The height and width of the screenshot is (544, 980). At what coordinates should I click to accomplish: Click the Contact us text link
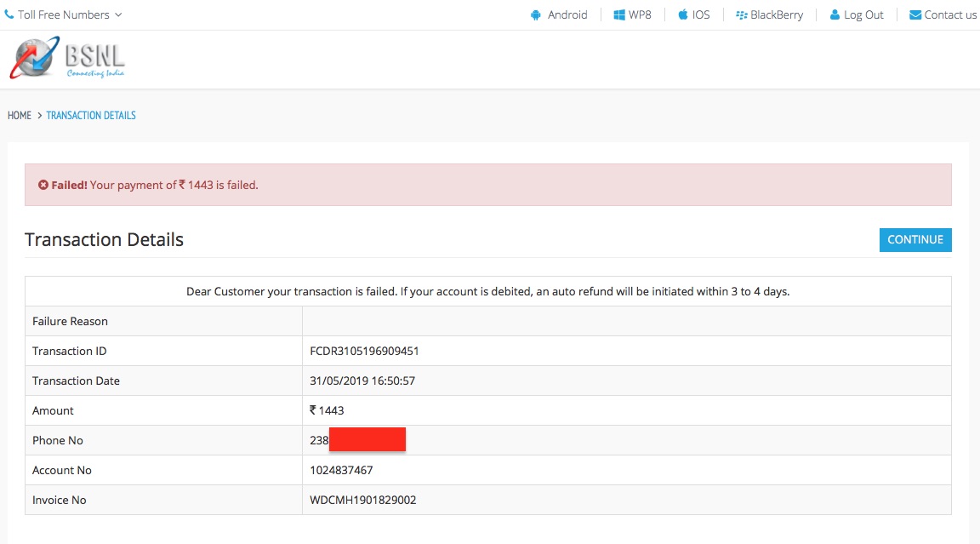click(x=950, y=14)
